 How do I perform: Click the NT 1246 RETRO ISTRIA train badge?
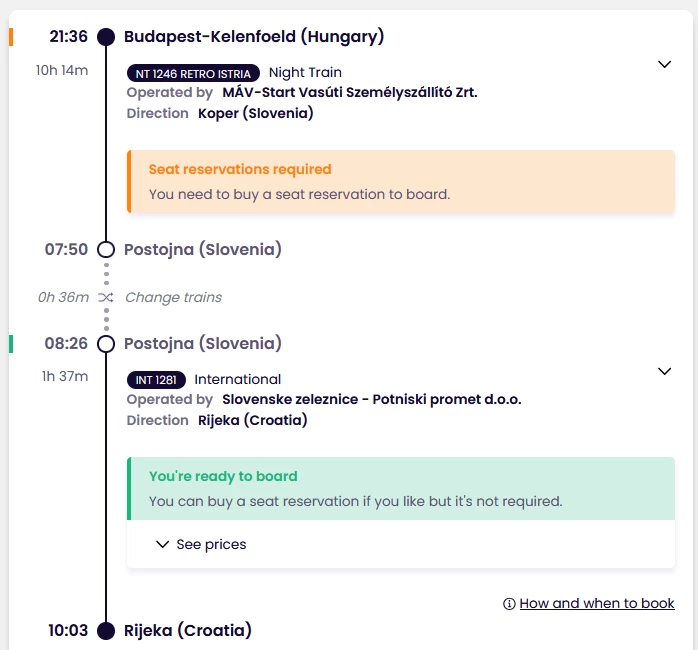[x=194, y=73]
